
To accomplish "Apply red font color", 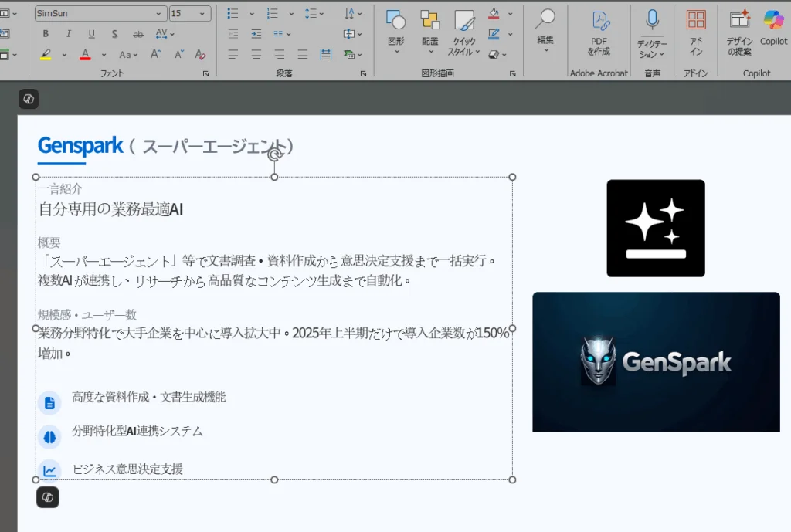I will click(85, 55).
